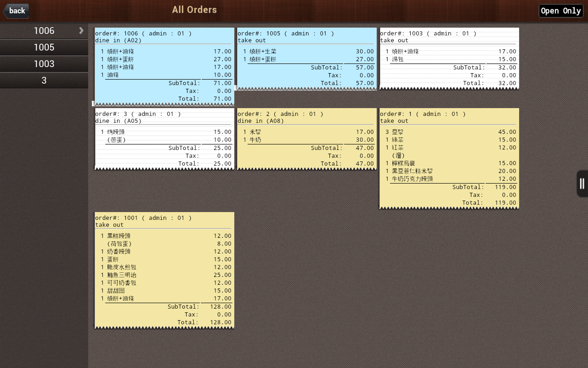Image resolution: width=588 pixels, height=368 pixels.
Task: Tap the back arrow icon
Action: coord(16,11)
